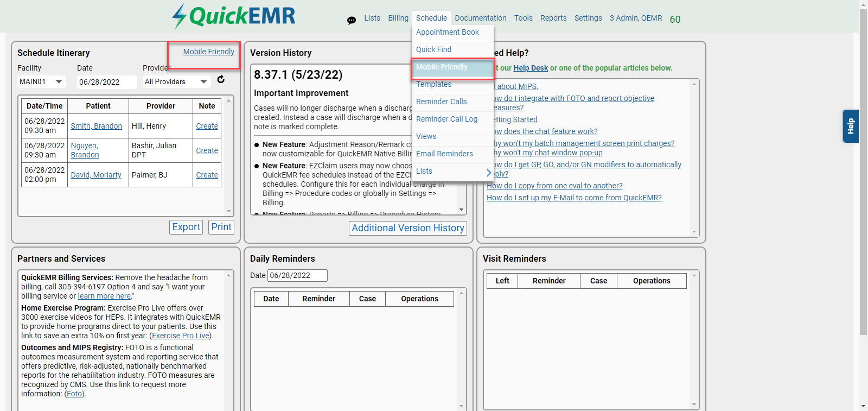This screenshot has width=868, height=411.
Task: Create note for Smith, Brandon appointment
Action: [207, 126]
